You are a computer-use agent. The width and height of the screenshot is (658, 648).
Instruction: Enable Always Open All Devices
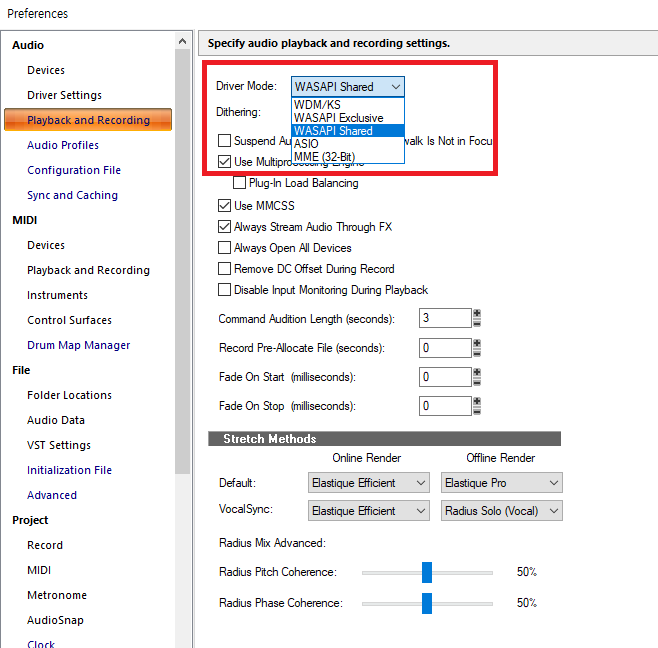(x=225, y=248)
